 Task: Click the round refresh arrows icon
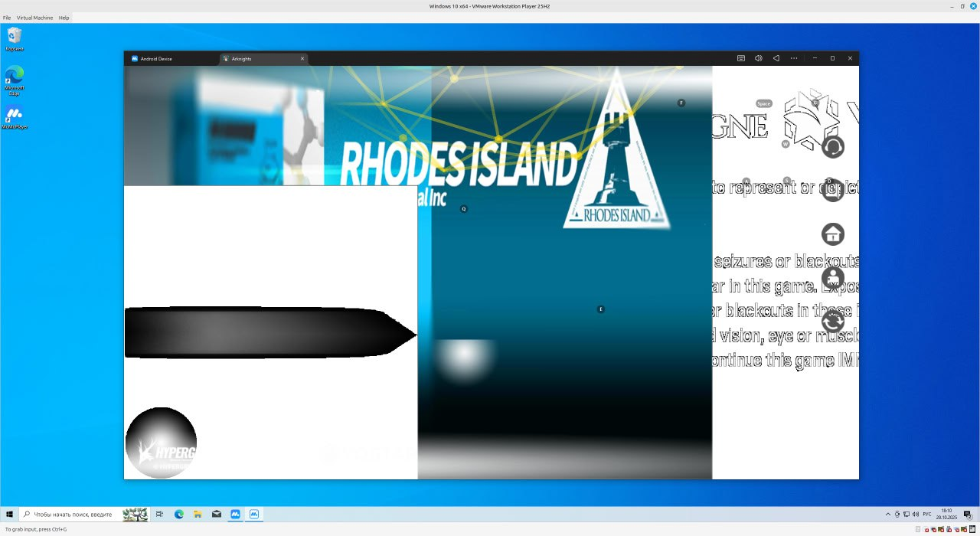(x=833, y=322)
